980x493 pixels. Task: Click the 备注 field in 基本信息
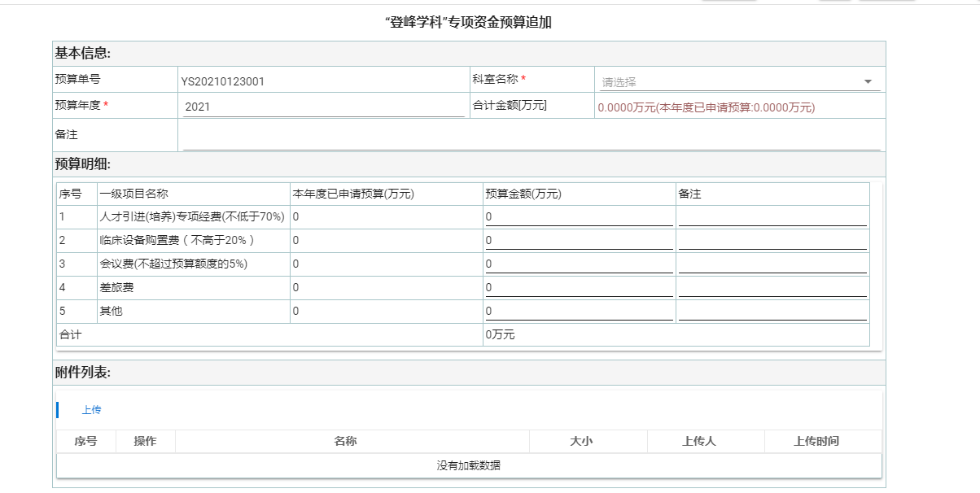coord(531,136)
